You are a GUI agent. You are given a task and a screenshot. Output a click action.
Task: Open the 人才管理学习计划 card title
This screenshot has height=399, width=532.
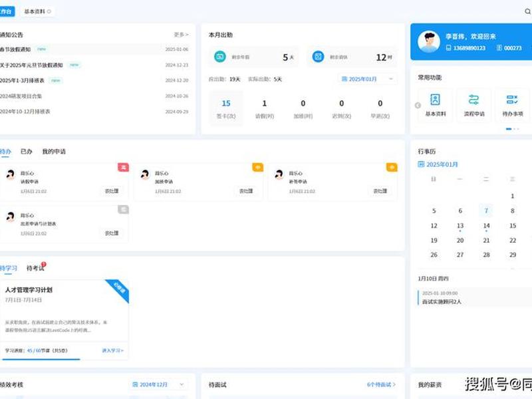29,290
